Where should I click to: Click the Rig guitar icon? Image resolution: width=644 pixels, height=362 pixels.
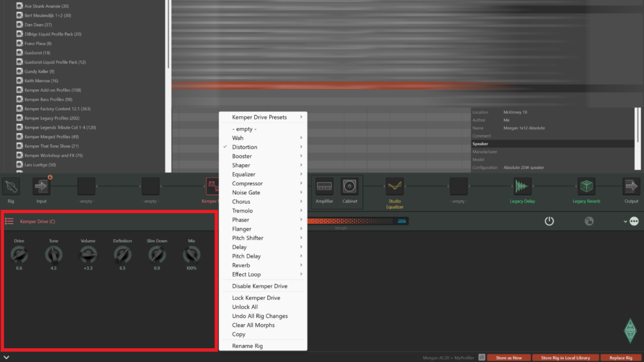tap(11, 187)
